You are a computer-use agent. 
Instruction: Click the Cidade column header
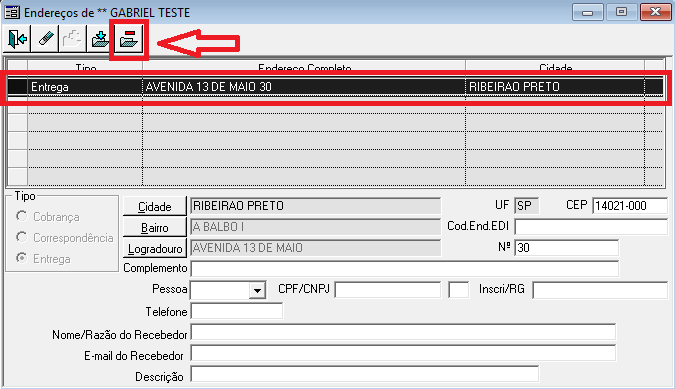pos(555,68)
